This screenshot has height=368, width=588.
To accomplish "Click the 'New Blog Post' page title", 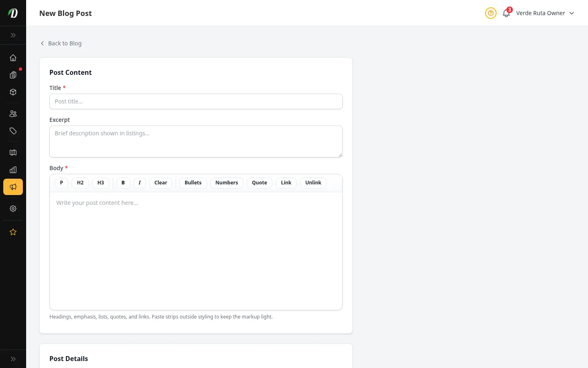I will (x=65, y=13).
